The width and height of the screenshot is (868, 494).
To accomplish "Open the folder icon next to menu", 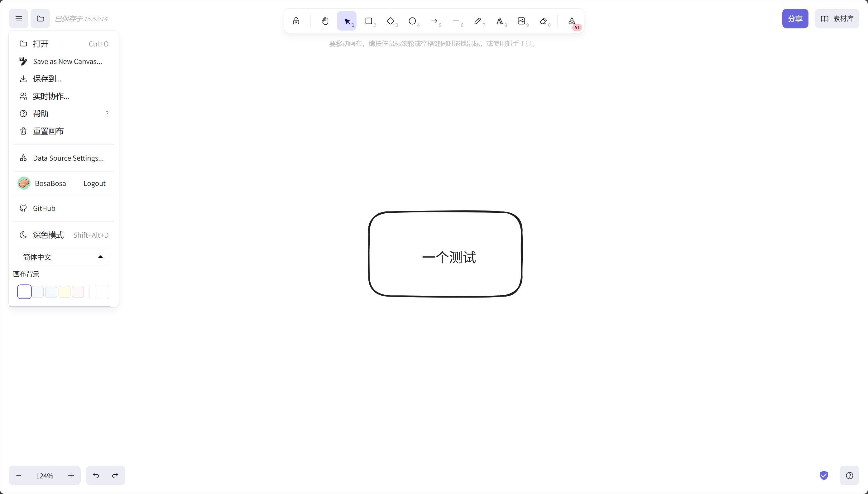I will point(40,19).
